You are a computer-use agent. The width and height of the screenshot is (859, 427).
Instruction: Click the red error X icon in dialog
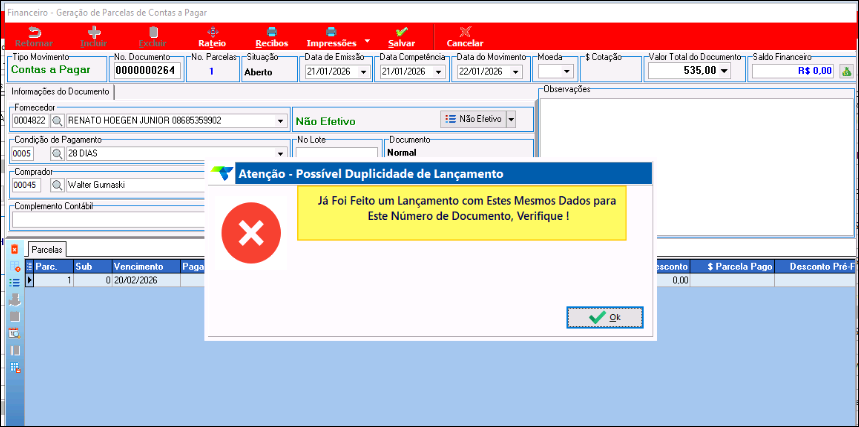click(x=251, y=233)
